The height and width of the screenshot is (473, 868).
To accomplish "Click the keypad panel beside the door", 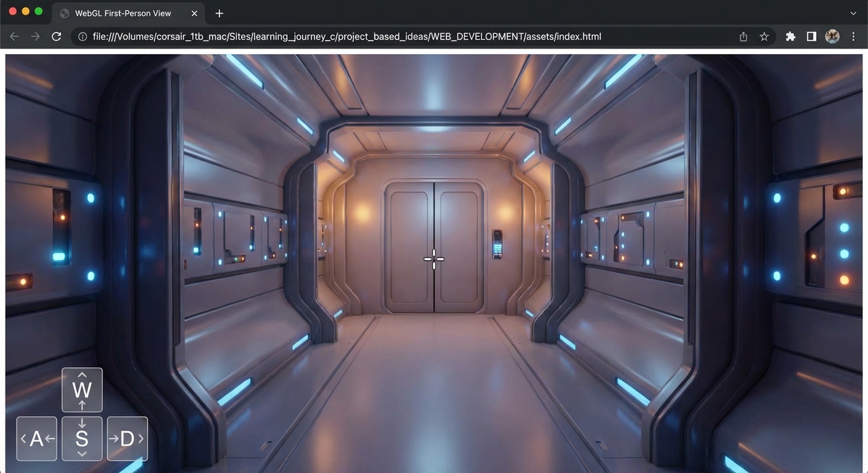I will coord(497,245).
